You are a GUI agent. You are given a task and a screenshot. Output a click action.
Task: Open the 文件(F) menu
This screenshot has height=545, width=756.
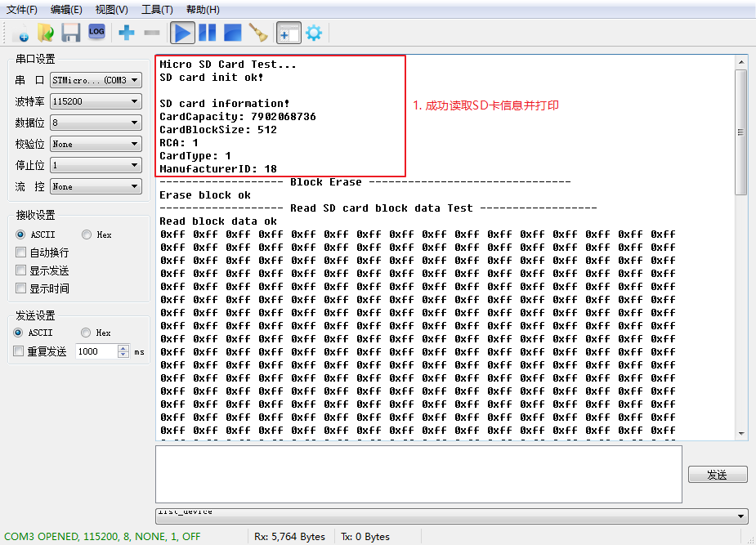[x=22, y=10]
